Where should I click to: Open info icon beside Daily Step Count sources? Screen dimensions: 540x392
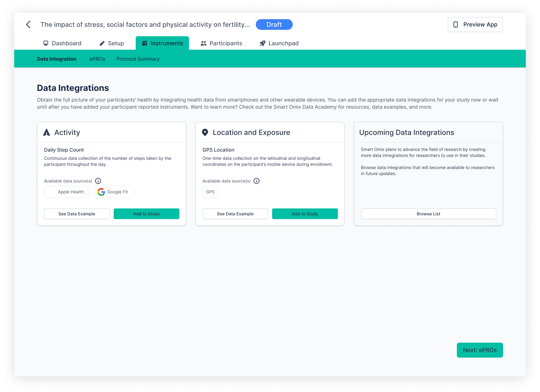click(x=98, y=181)
